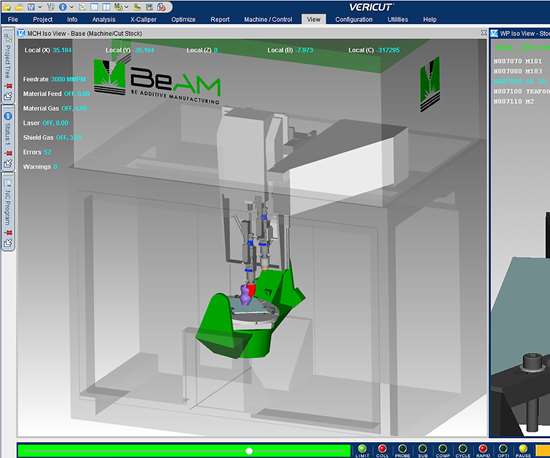Click the Material Feed readout

(56, 94)
